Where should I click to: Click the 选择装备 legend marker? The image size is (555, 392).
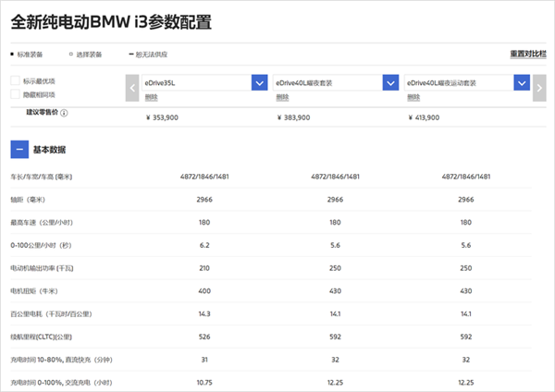click(x=70, y=54)
